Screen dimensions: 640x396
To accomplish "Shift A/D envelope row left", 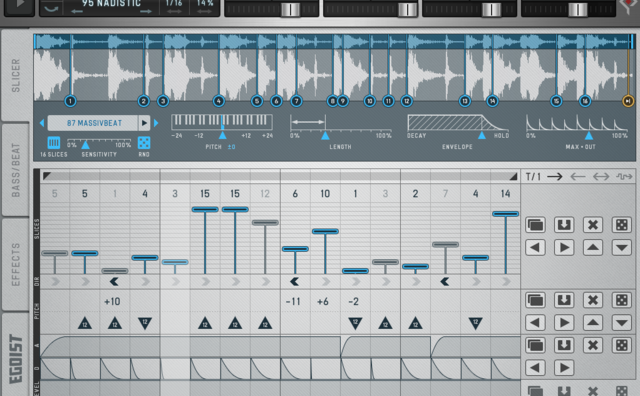I will 535,368.
